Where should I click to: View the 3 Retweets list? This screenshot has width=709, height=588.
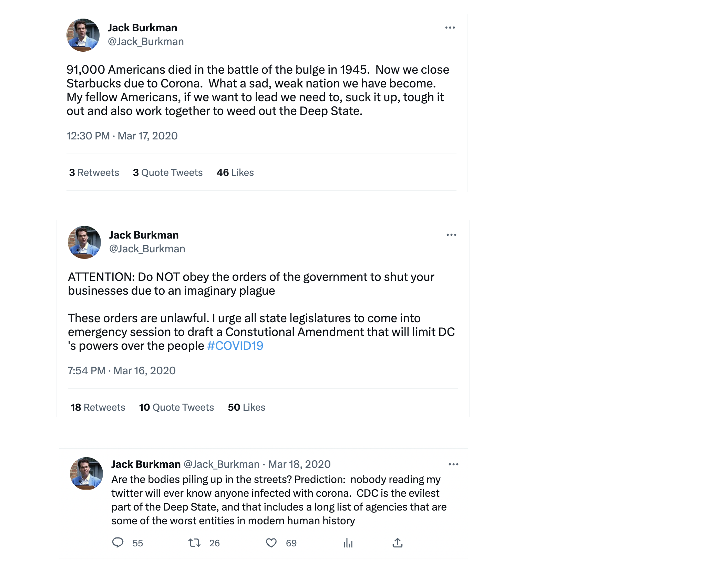[x=94, y=172]
